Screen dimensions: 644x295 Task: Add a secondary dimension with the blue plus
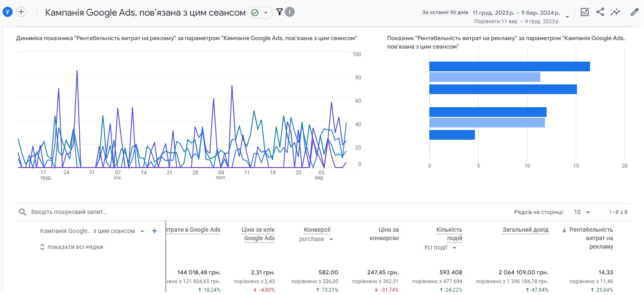(154, 231)
